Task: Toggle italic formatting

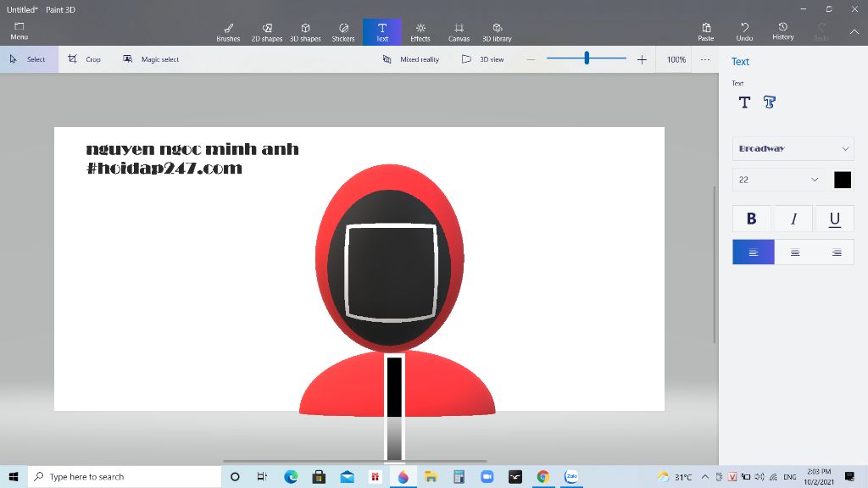Action: click(x=793, y=219)
